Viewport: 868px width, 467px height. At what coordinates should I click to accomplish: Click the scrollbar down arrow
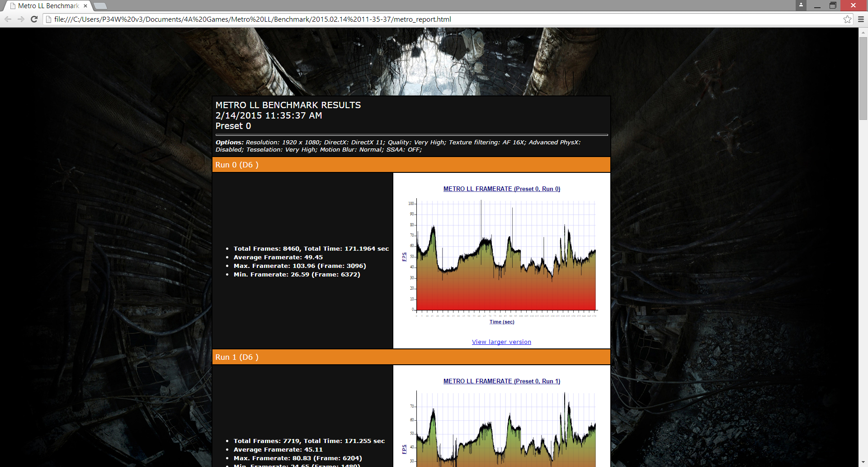click(863, 462)
